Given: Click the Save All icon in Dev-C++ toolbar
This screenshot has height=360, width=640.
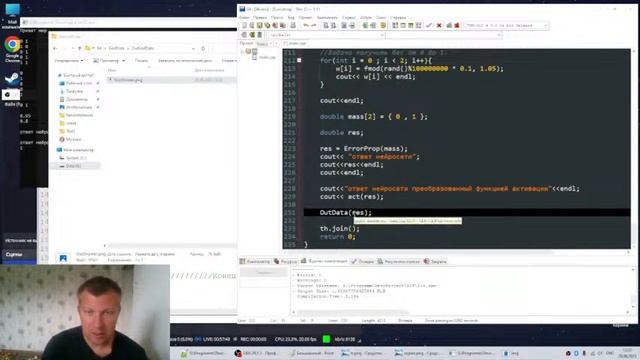Looking at the screenshot, I should pos(267,25).
